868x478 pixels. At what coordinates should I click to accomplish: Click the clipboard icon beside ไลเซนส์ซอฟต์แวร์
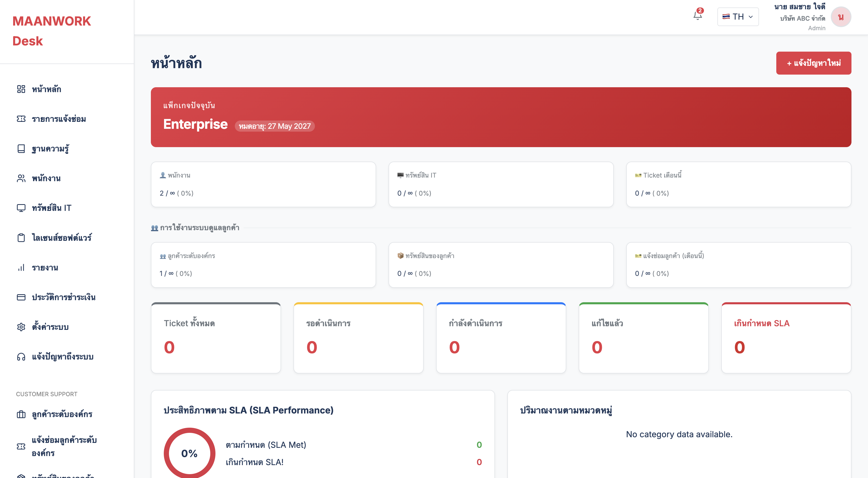[x=21, y=238]
